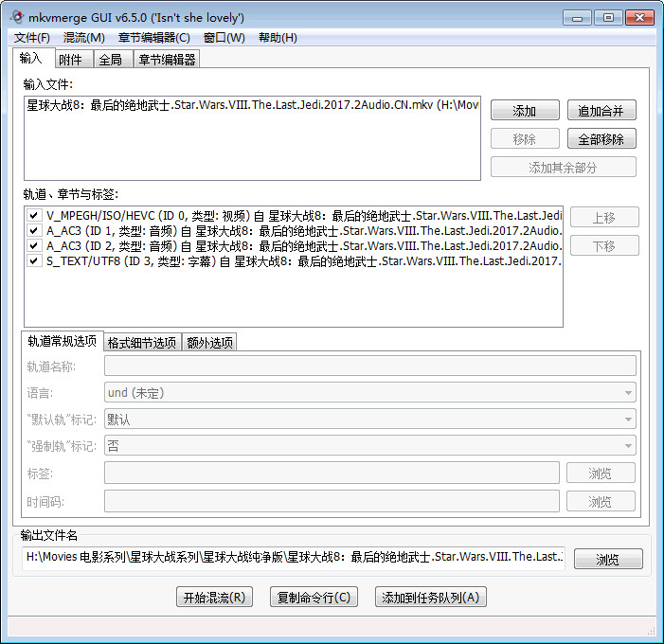Click the 全部移除 button

(601, 139)
